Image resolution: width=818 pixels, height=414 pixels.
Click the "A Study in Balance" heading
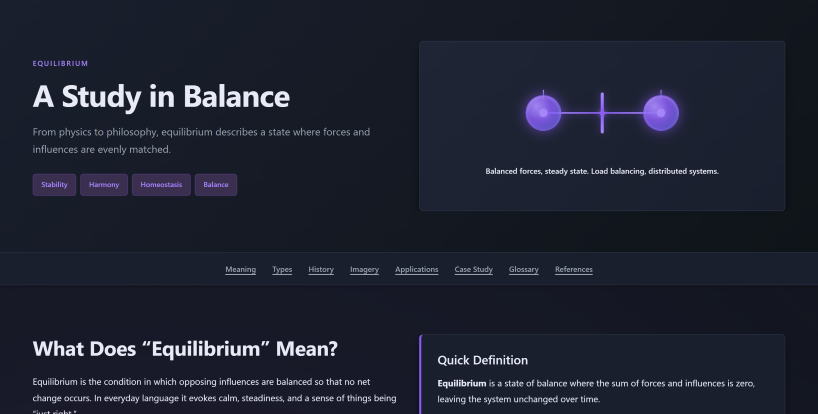(x=161, y=96)
